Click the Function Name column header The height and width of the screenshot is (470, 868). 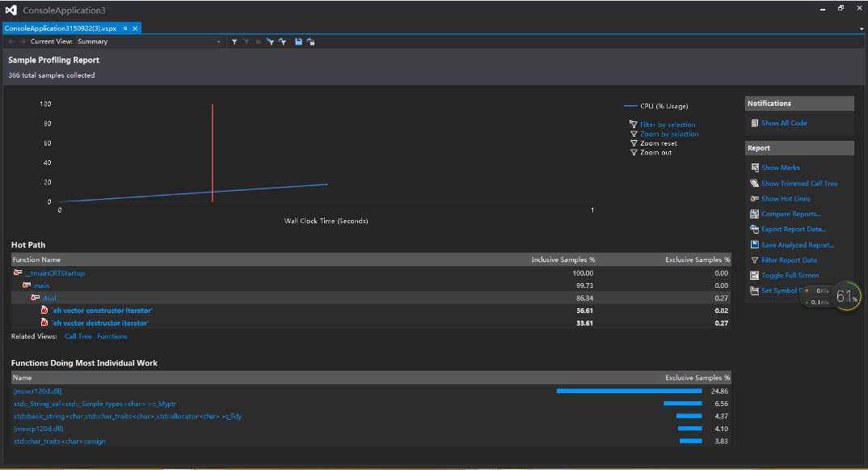tap(36, 260)
